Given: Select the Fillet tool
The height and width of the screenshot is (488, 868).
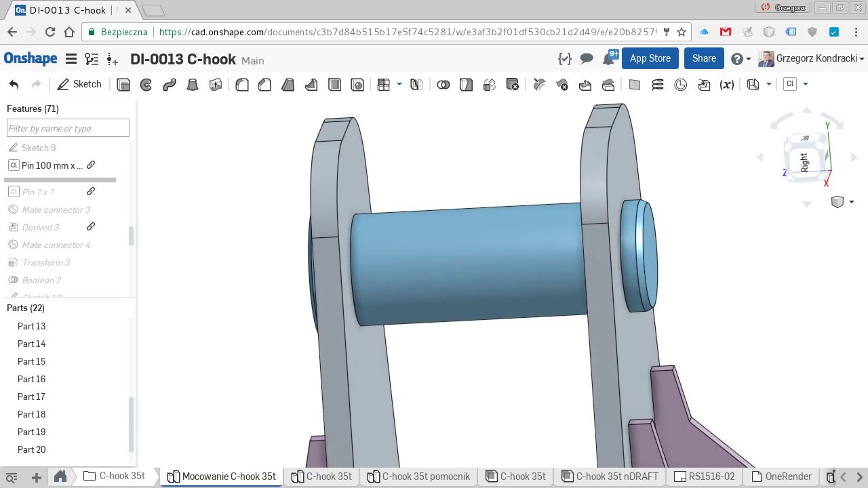Looking at the screenshot, I should 242,85.
